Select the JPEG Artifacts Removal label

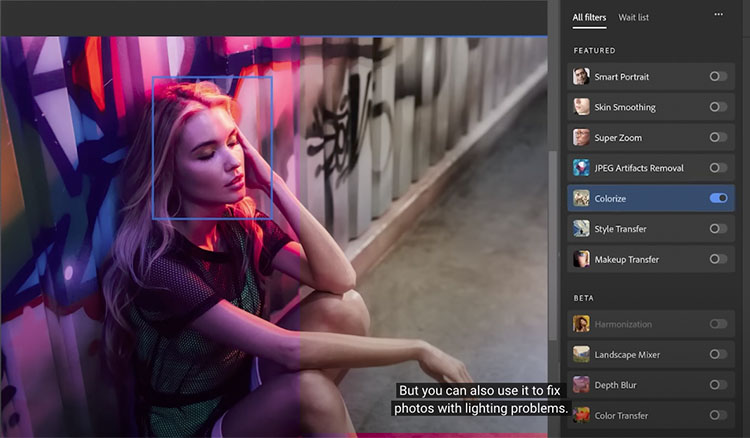pyautogui.click(x=639, y=168)
